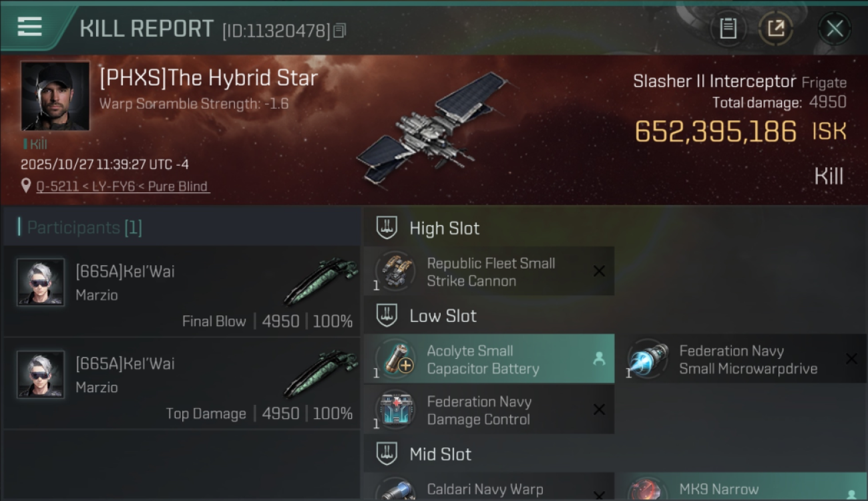The image size is (868, 501).
Task: Toggle person marker on Acolyte Capacitor Battery
Action: tap(599, 359)
